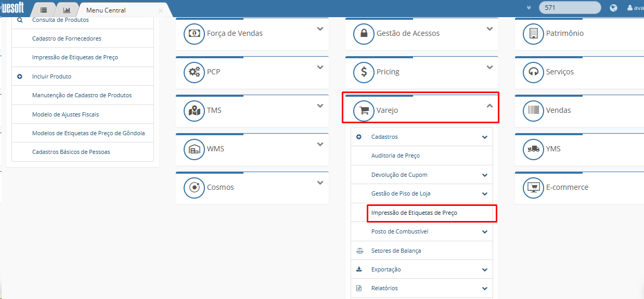
Task: Switch to the list view tab
Action: tap(44, 10)
